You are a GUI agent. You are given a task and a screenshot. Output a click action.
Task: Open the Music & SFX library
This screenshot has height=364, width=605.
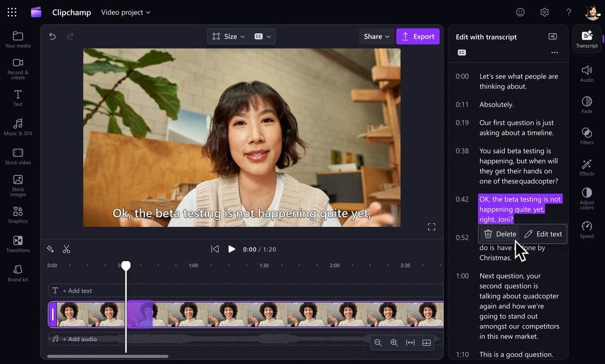pyautogui.click(x=18, y=127)
